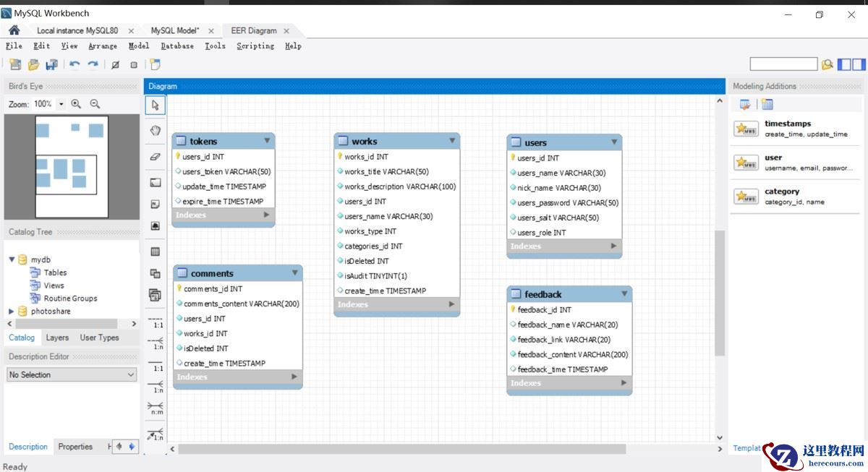Select the routine group tool
The width and height of the screenshot is (868, 472).
pyautogui.click(x=156, y=295)
